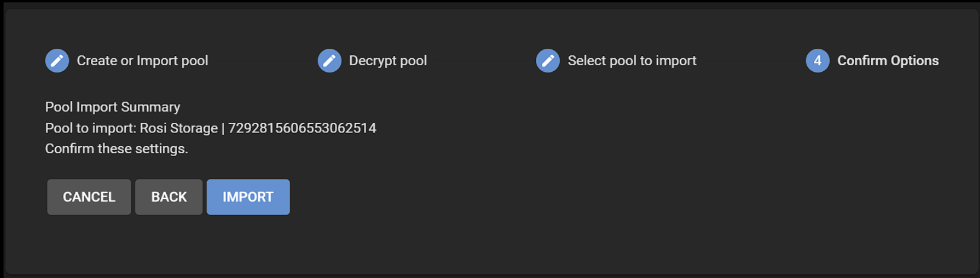980x278 pixels.
Task: Go to the Create or Import pool step
Action: point(142,61)
